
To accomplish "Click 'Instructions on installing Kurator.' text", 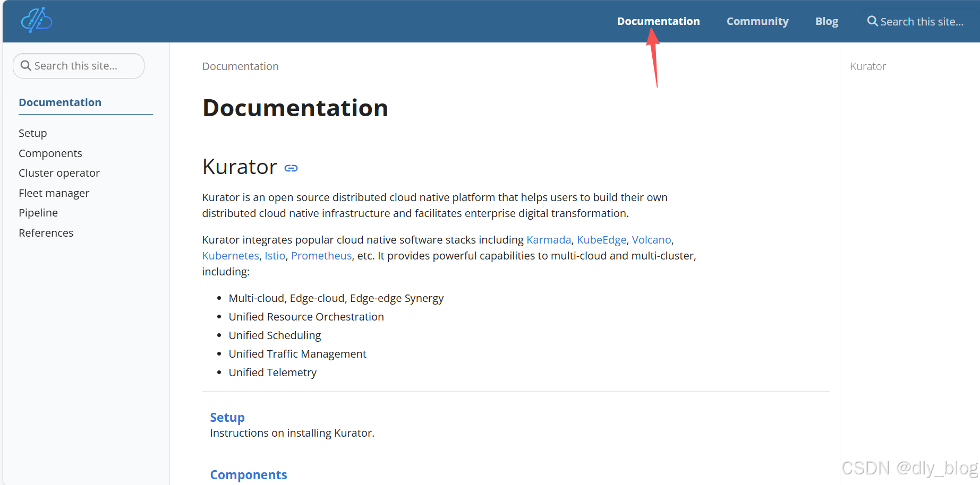I will pos(292,433).
